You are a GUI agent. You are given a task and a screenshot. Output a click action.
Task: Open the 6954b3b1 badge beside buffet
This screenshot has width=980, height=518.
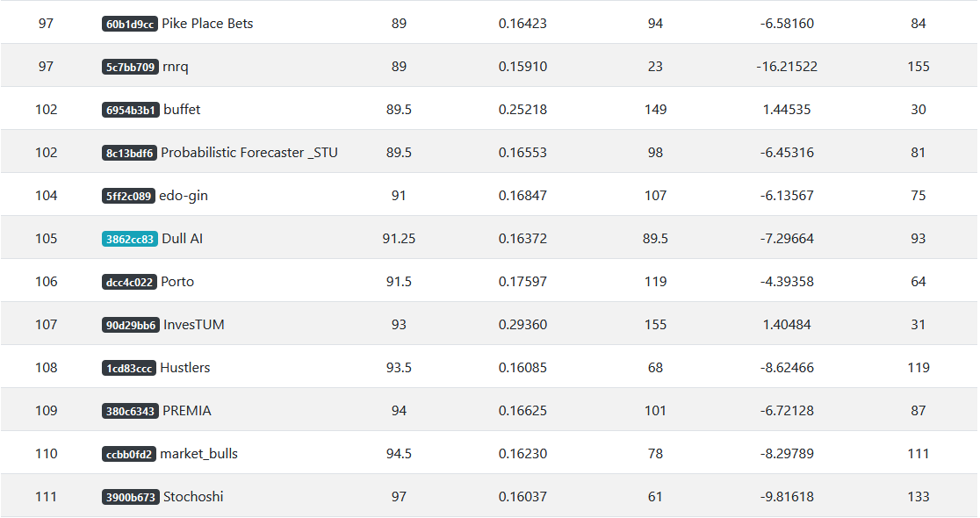pos(131,110)
